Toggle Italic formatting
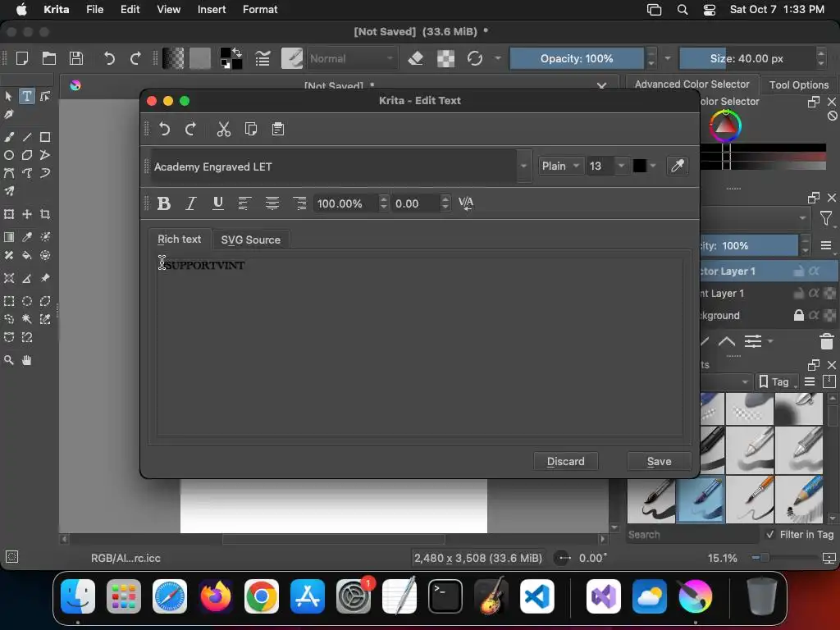Viewport: 840px width, 630px height. tap(190, 203)
